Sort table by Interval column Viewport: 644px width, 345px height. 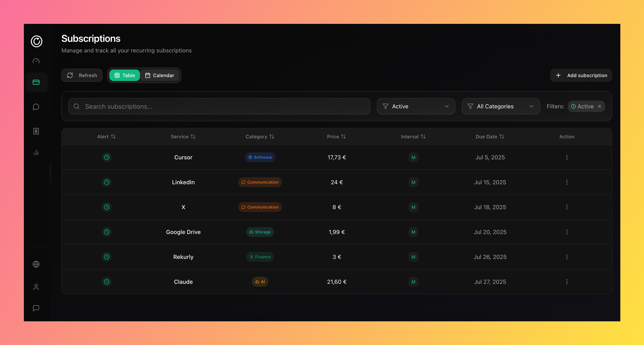413,136
